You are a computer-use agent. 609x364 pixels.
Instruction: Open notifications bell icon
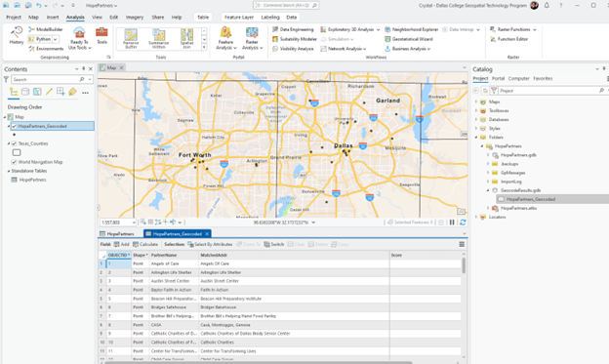(x=547, y=6)
